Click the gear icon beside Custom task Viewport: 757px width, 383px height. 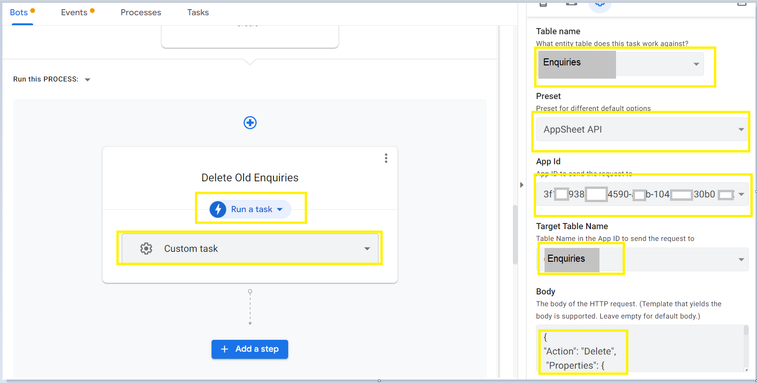pyautogui.click(x=146, y=248)
